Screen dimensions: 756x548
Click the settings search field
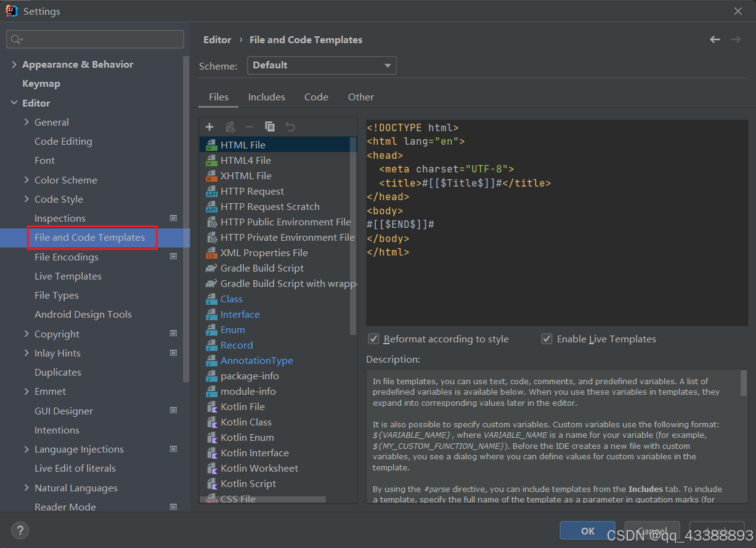95,39
